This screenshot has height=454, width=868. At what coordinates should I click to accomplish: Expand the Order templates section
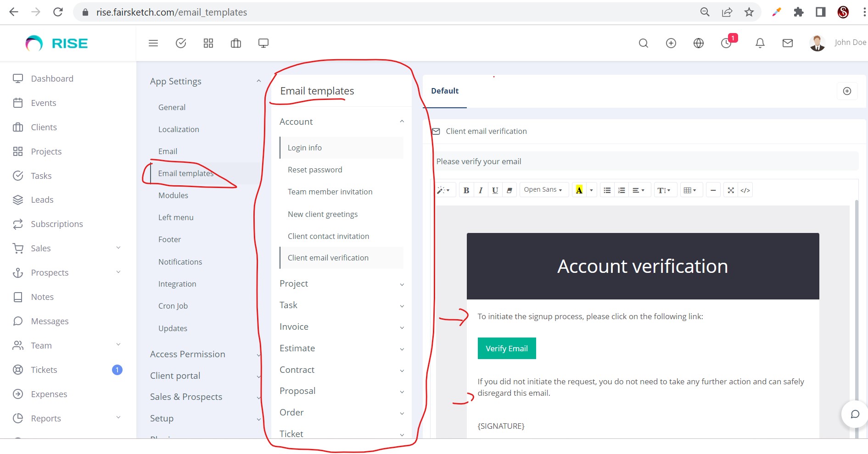click(342, 412)
